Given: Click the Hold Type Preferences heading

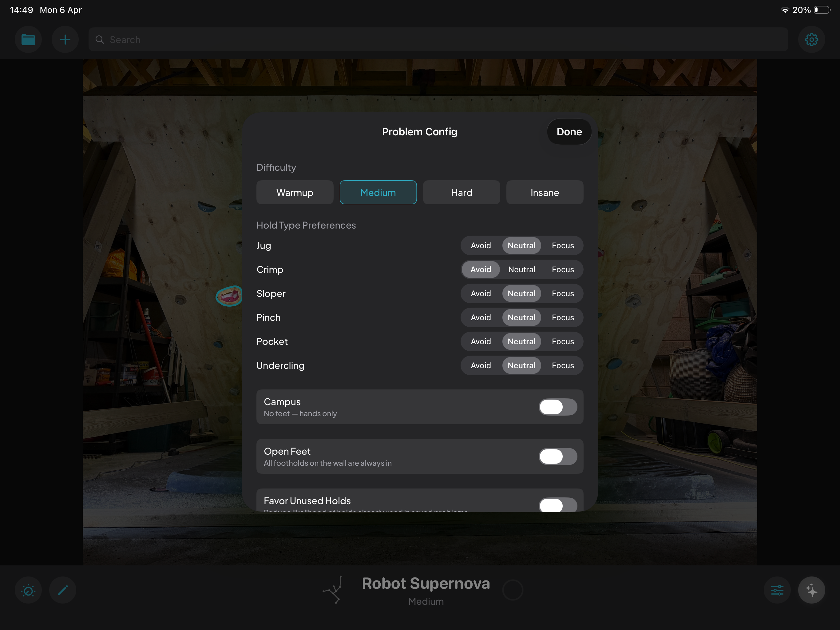Looking at the screenshot, I should coord(306,225).
